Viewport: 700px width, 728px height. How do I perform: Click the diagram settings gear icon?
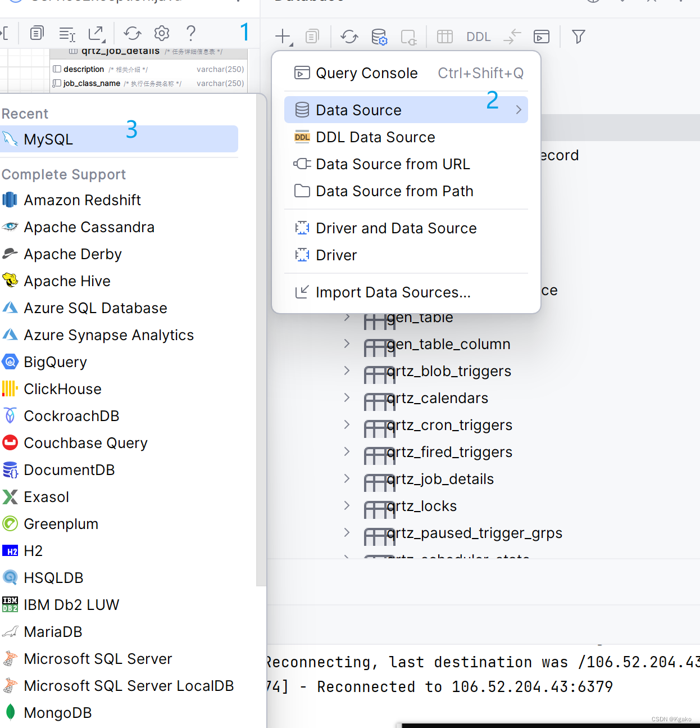pos(162,33)
